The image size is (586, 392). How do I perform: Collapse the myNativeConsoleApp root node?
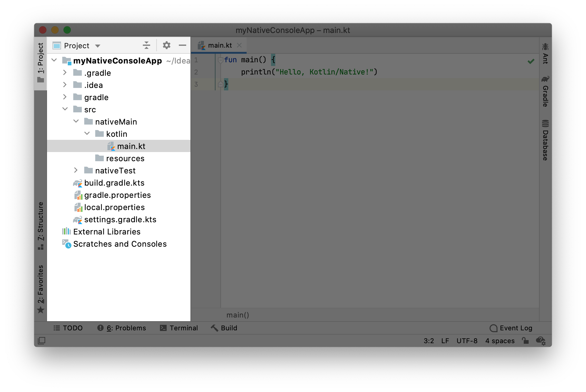54,60
